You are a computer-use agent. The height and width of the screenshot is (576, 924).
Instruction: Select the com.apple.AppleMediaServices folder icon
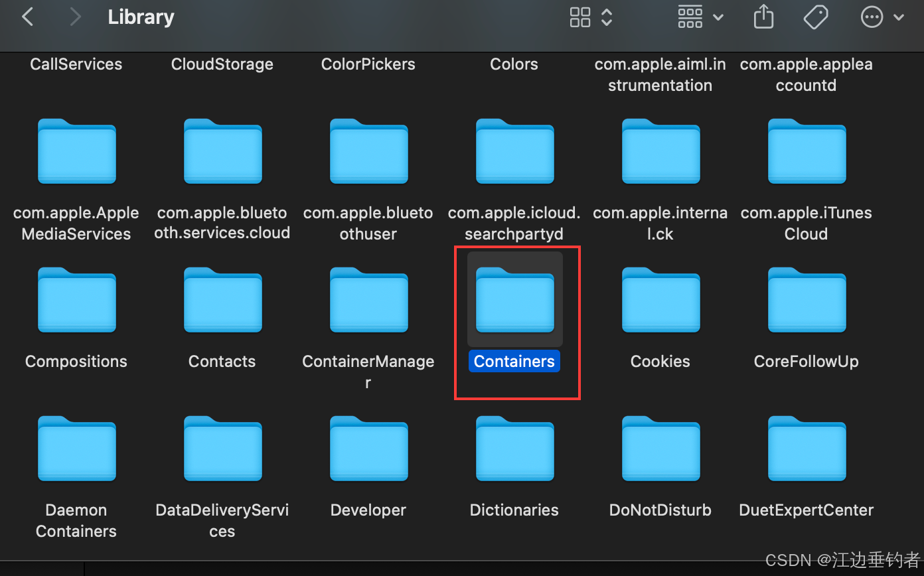click(x=77, y=151)
